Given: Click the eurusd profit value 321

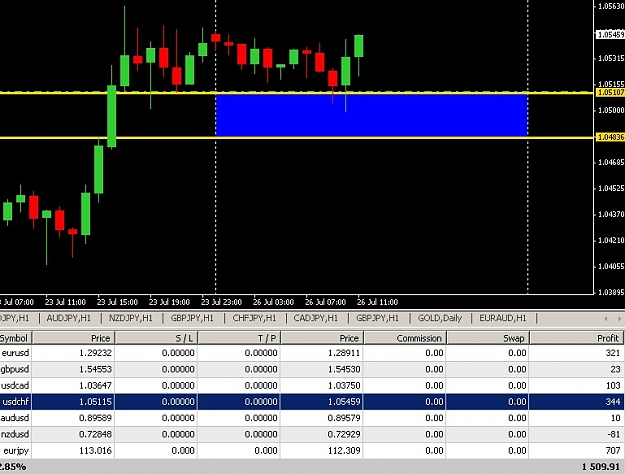Looking at the screenshot, I should (613, 353).
